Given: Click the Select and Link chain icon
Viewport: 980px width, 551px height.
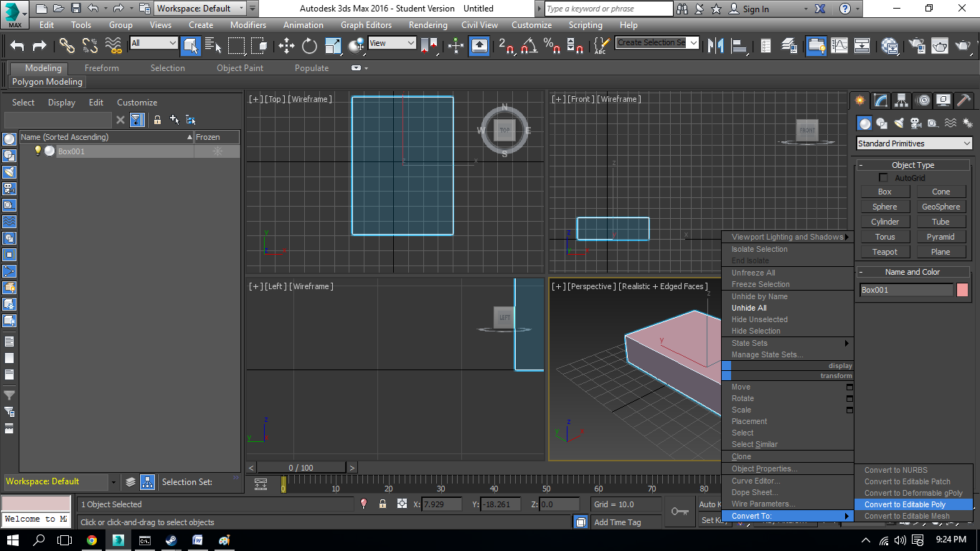Looking at the screenshot, I should pyautogui.click(x=67, y=46).
